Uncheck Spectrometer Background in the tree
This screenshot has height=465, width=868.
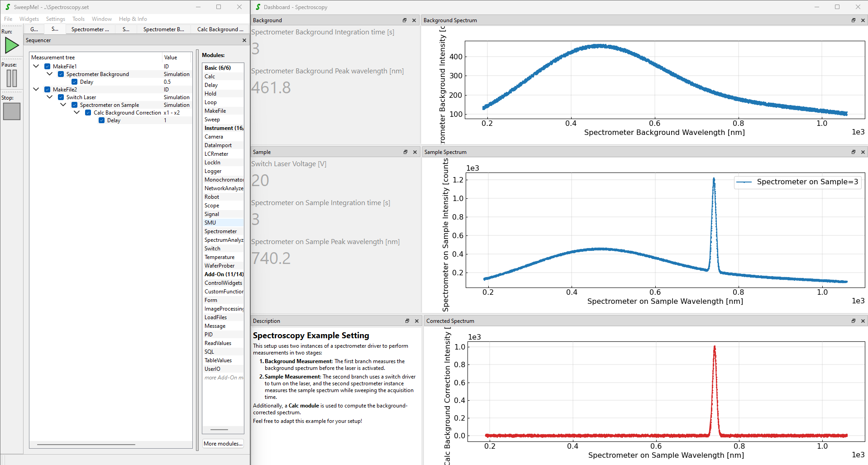[x=61, y=74]
